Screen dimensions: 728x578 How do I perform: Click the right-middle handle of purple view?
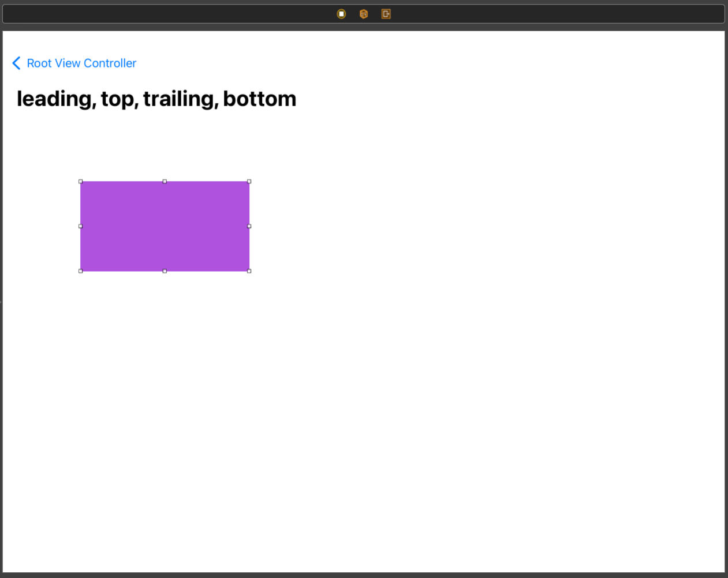(249, 226)
